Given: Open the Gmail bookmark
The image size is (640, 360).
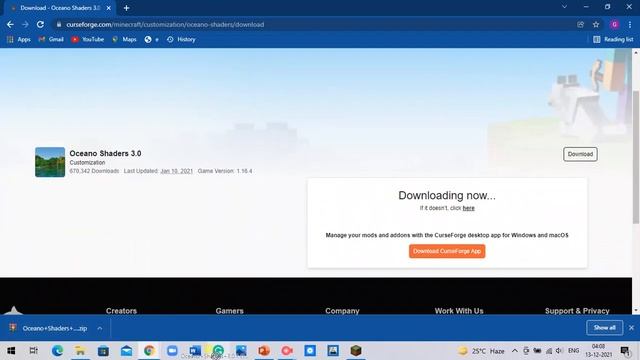Looking at the screenshot, I should pyautogui.click(x=51, y=40).
